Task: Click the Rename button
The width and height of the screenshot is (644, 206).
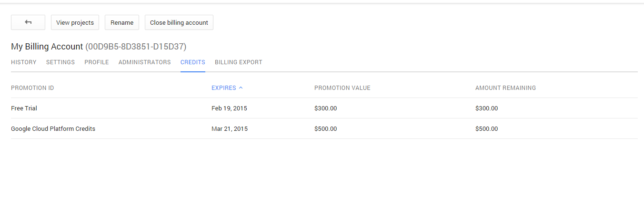Action: [x=122, y=22]
